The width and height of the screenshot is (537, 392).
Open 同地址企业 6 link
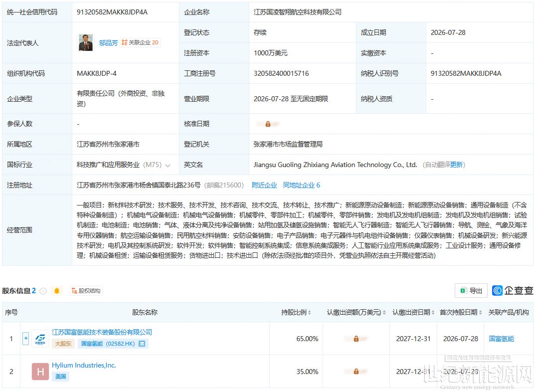[x=301, y=186]
